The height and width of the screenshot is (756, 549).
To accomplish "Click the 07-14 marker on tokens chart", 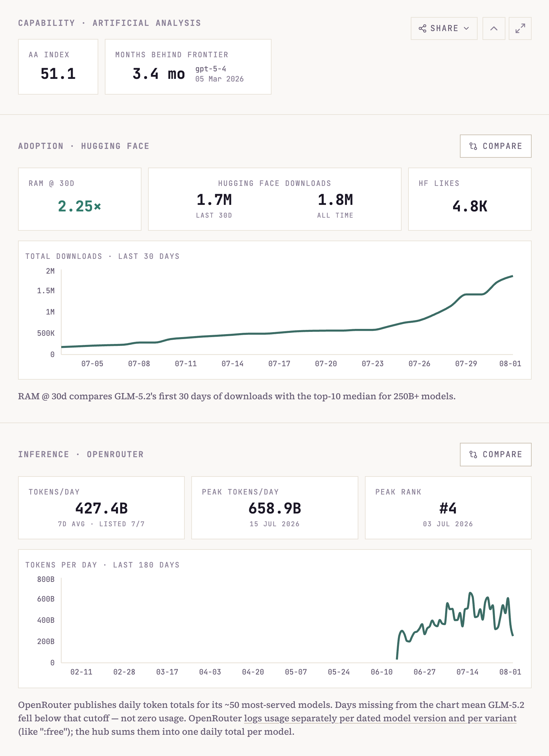I will pyautogui.click(x=467, y=672).
